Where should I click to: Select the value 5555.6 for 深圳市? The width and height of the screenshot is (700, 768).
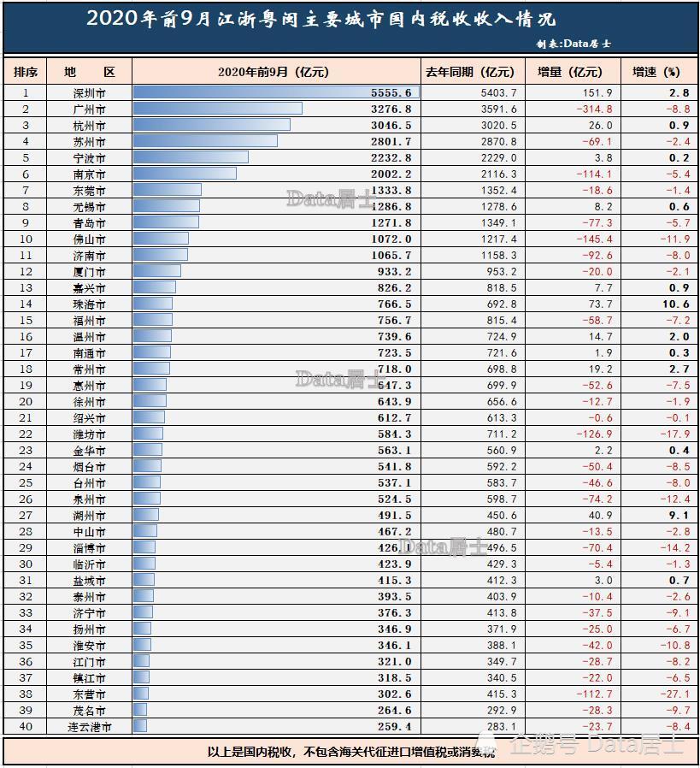pyautogui.click(x=391, y=93)
